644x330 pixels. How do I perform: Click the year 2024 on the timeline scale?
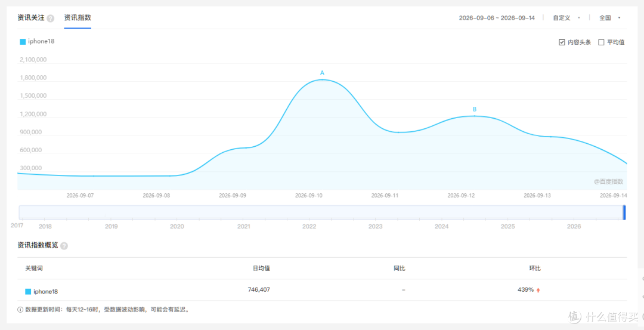coord(441,226)
